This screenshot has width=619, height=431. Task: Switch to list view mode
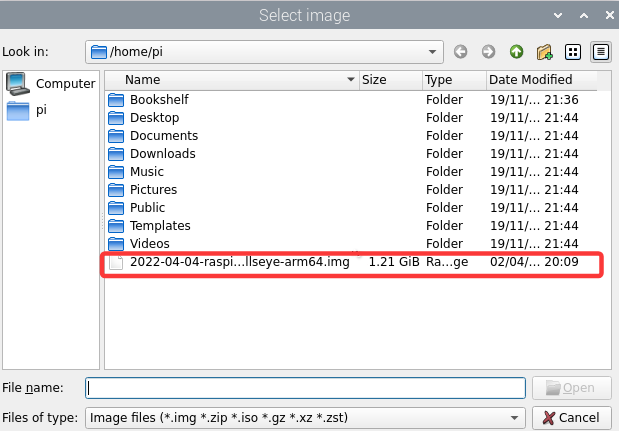[573, 51]
